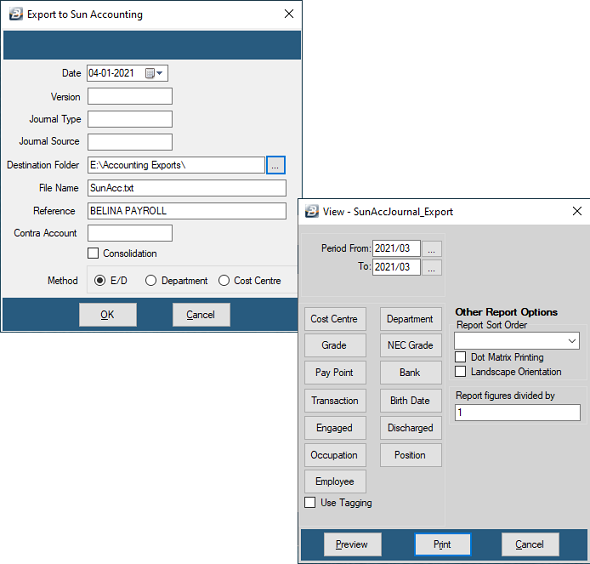Click the Position filter button

point(411,455)
